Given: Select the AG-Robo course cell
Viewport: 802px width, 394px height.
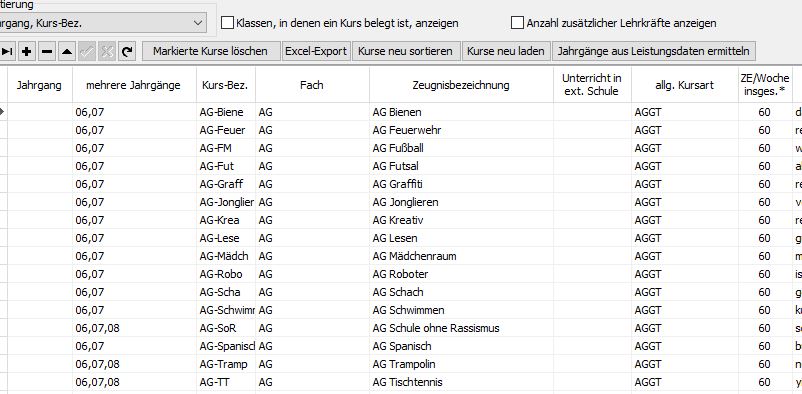Looking at the screenshot, I should pyautogui.click(x=226, y=274).
